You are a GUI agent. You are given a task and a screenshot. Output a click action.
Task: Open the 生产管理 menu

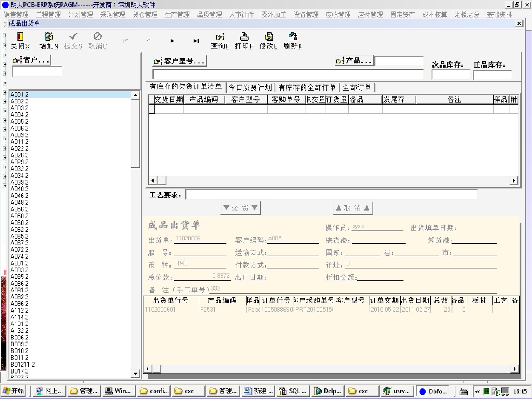click(x=177, y=14)
